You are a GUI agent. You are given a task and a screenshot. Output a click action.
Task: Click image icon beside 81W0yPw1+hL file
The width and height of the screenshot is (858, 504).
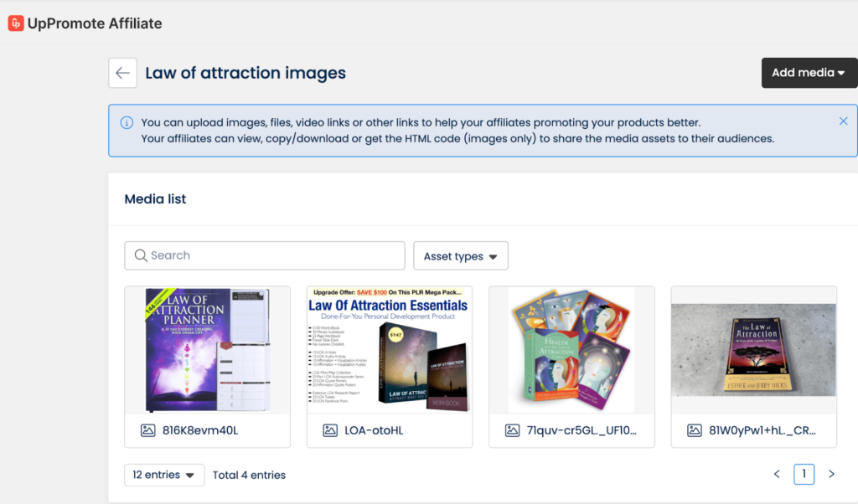coord(695,430)
